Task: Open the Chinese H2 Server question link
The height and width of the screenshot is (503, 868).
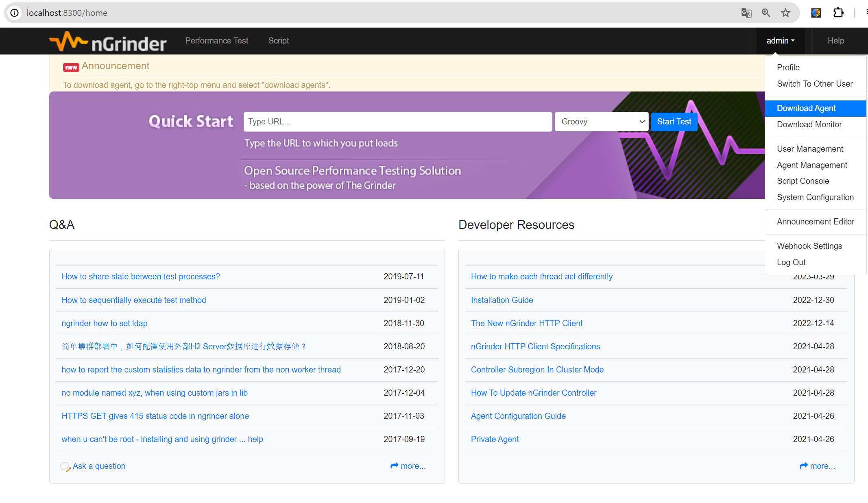Action: click(183, 346)
